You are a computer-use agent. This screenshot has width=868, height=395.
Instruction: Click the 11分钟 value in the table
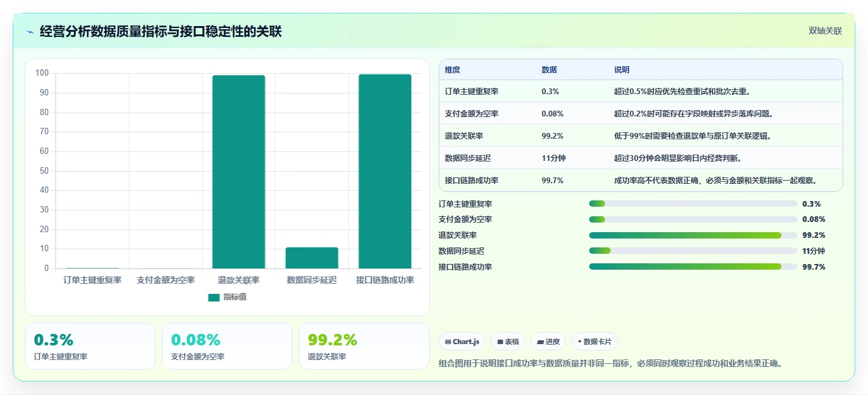(554, 158)
